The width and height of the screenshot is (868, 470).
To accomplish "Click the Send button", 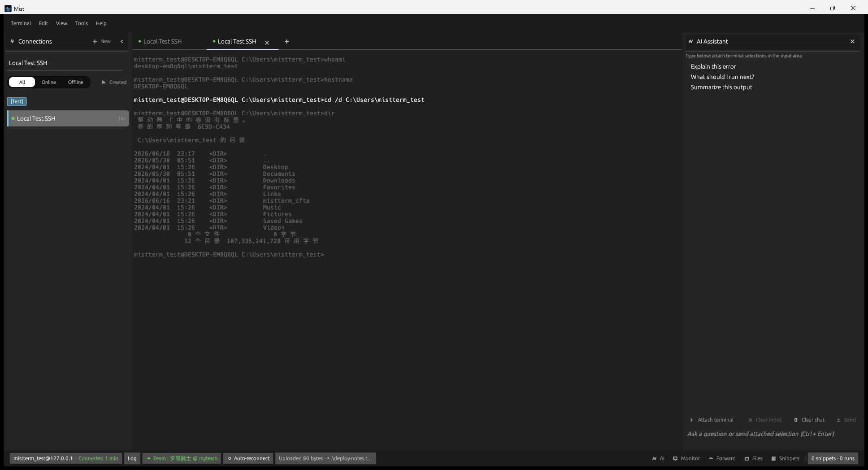I will [846, 420].
